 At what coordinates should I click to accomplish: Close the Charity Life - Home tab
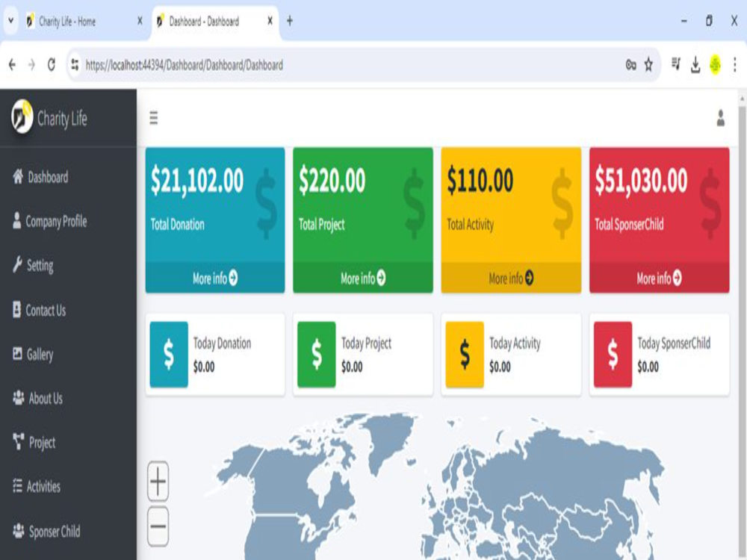pos(140,21)
